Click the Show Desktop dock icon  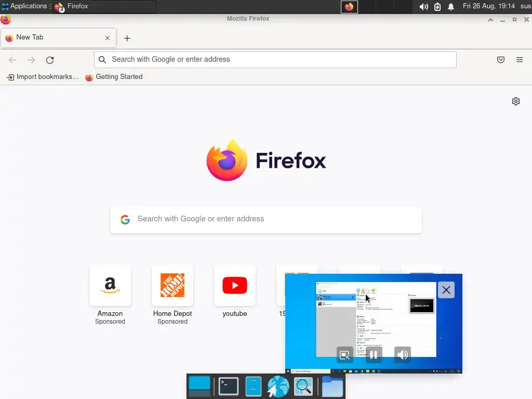coord(199,387)
